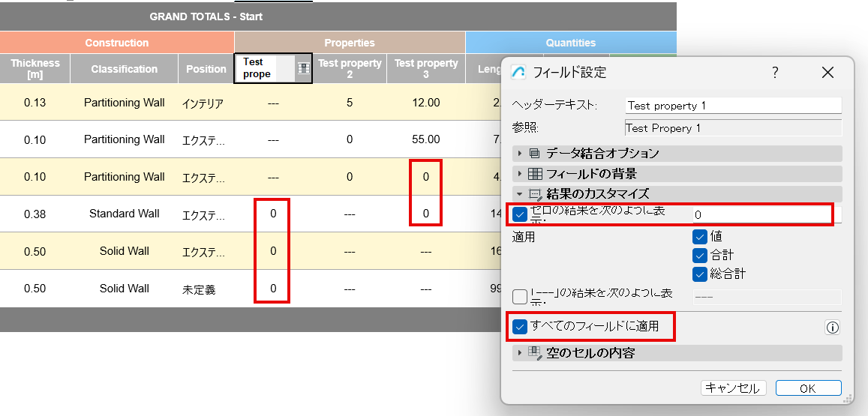
Task: Click the Quantities group header
Action: 571,43
